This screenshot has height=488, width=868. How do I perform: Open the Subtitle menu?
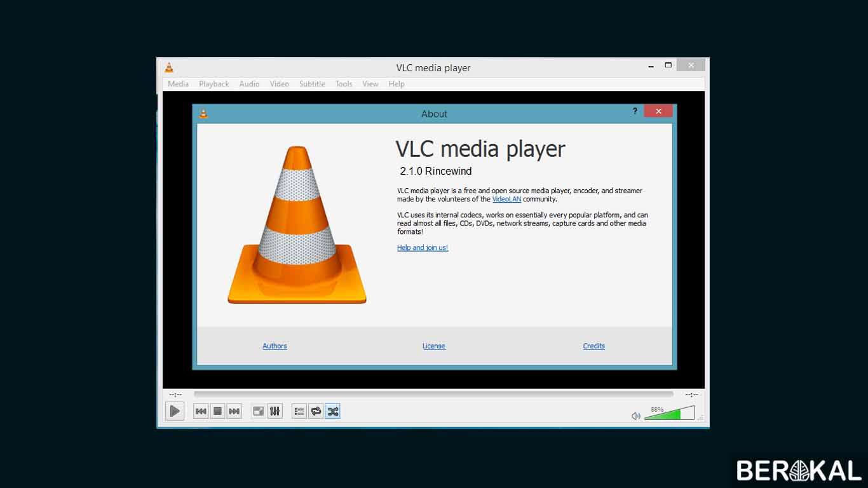(312, 83)
